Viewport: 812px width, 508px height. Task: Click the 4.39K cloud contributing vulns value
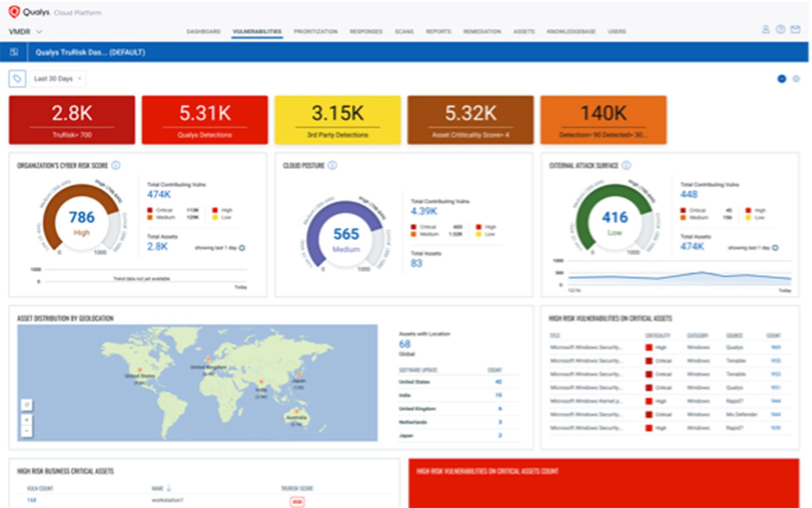[424, 211]
